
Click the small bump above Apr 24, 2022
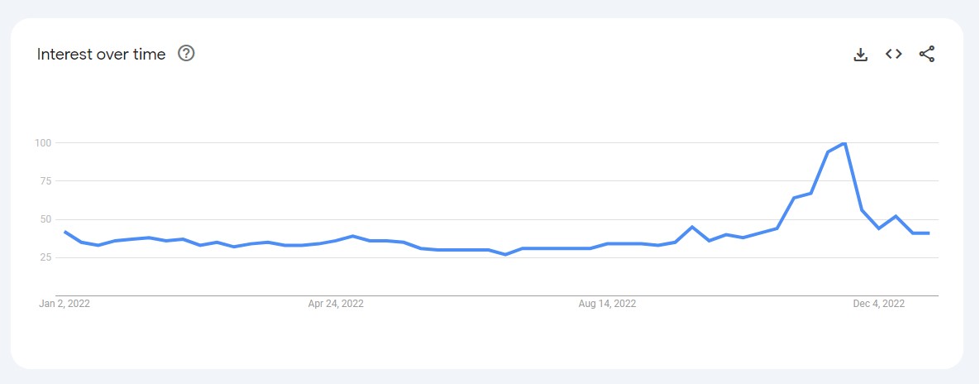coord(353,236)
